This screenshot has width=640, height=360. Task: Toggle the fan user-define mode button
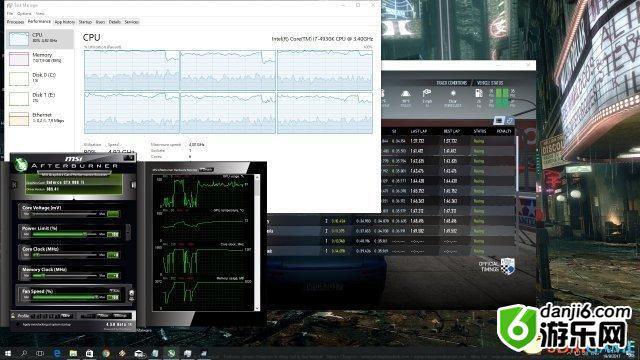[x=131, y=293]
